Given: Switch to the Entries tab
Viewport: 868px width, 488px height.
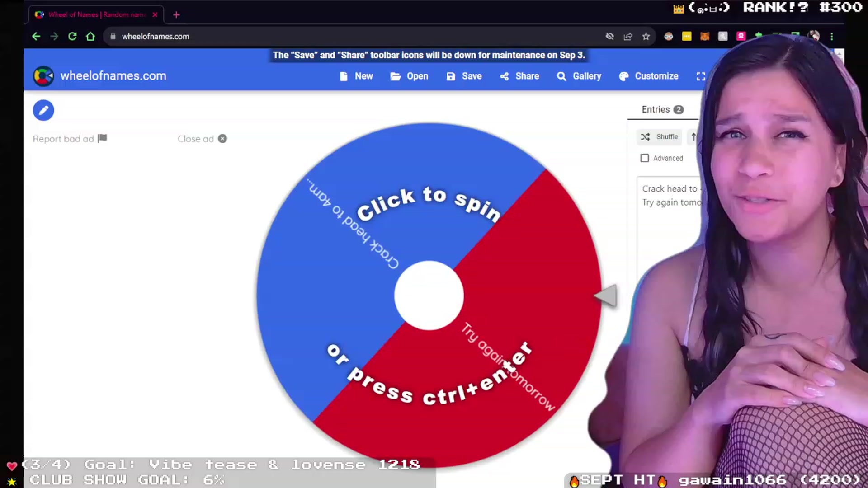Looking at the screenshot, I should pos(662,109).
